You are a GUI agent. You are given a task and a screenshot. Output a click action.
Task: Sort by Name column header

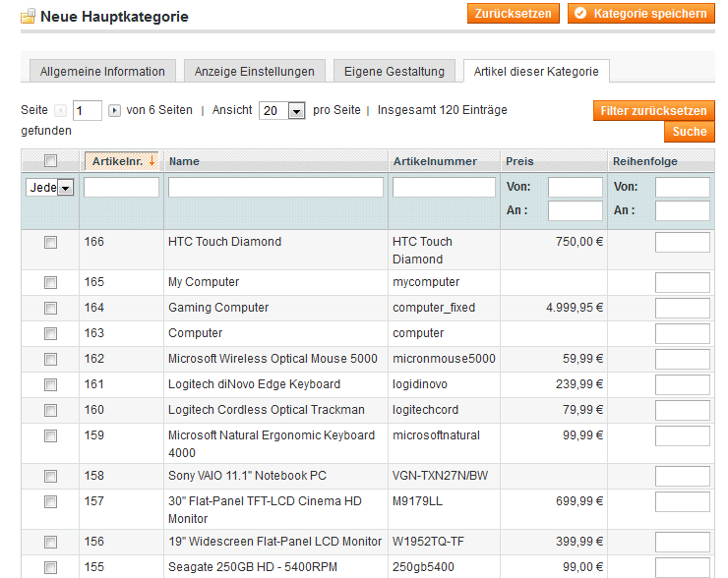click(x=184, y=161)
